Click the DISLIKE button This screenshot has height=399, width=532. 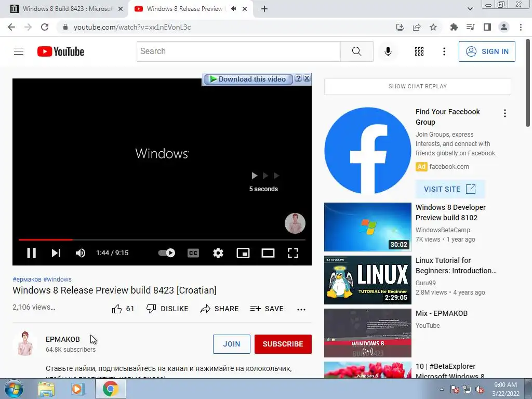[167, 309]
